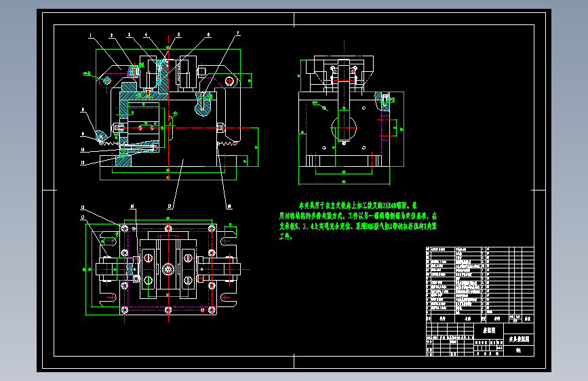Viewport: 588px width, 381px height.
Task: Pick the circlip on right lever pivot
Action: (229, 81)
